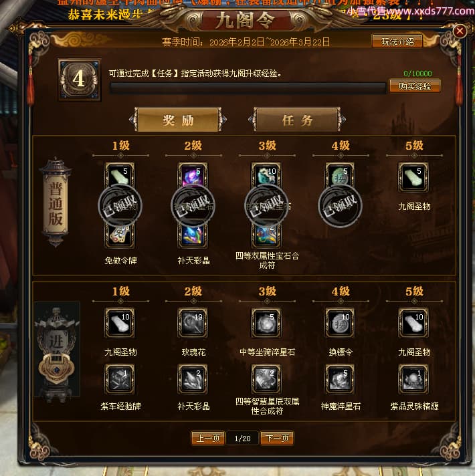The width and height of the screenshot is (475, 476).
Task: Select the 四等智慧星辰双属性合成符 icon
Action: tap(266, 379)
